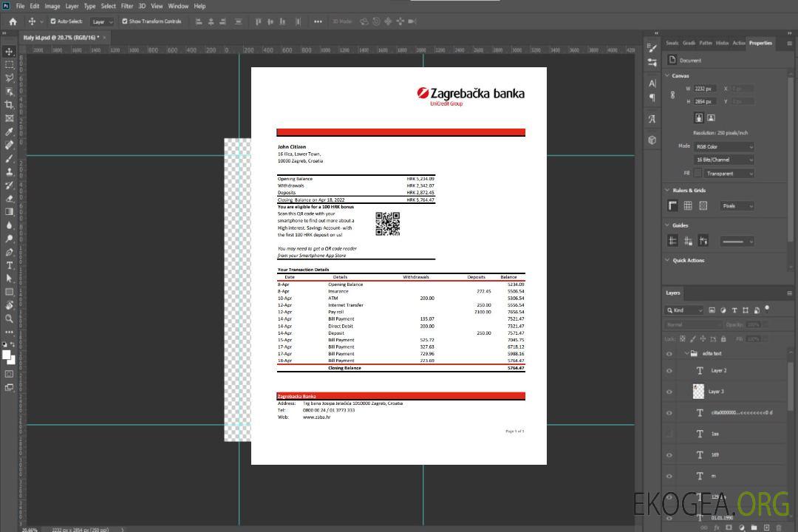The height and width of the screenshot is (532, 798).
Task: Open the Fill Transparent dropdown
Action: (729, 174)
